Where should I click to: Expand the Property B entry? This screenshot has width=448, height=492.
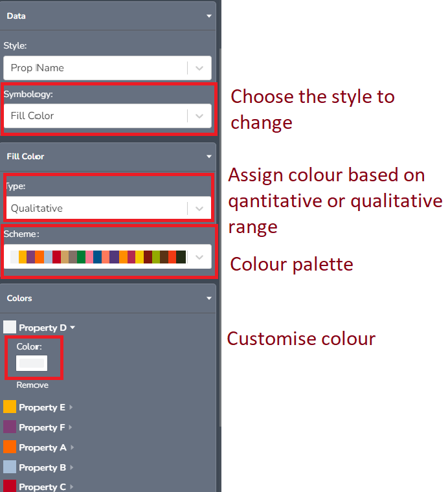(x=71, y=468)
